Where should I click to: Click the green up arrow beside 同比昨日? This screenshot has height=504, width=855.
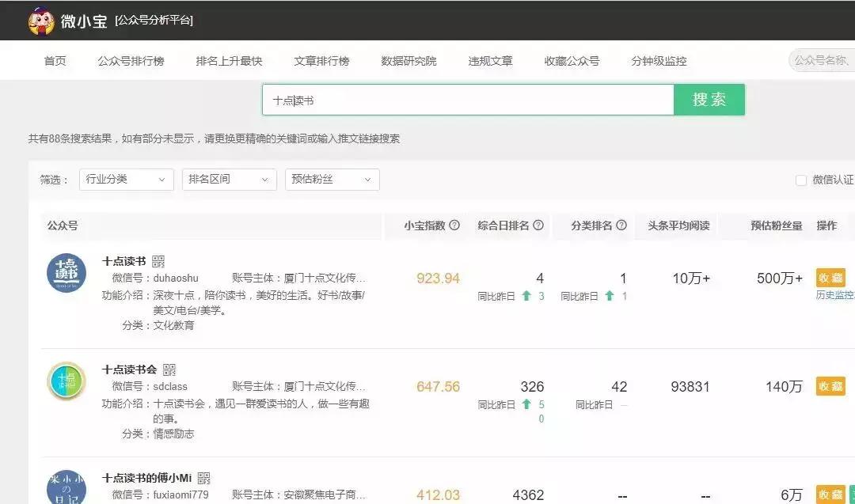click(526, 296)
